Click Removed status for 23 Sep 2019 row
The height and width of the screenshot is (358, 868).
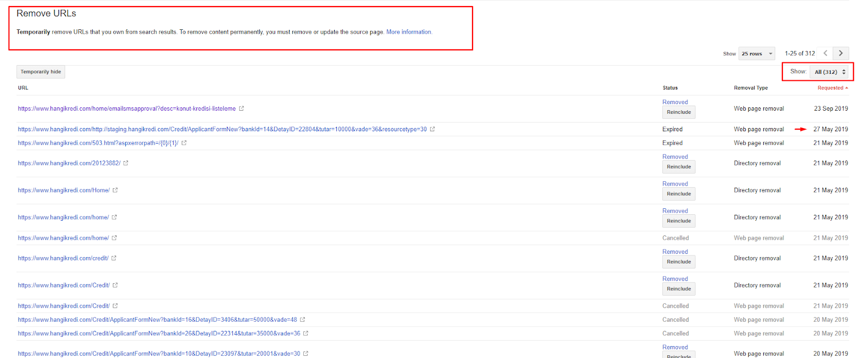pos(675,102)
